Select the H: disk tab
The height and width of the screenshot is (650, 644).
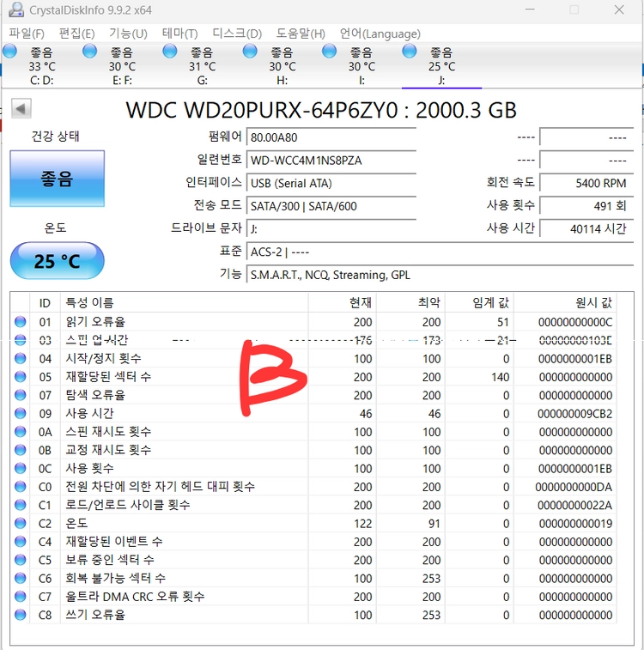[282, 65]
